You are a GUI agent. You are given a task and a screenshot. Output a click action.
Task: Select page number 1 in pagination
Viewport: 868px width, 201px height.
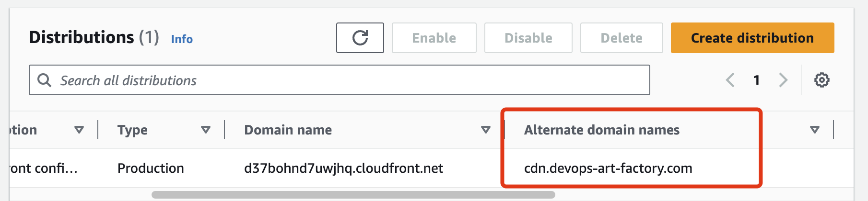757,80
